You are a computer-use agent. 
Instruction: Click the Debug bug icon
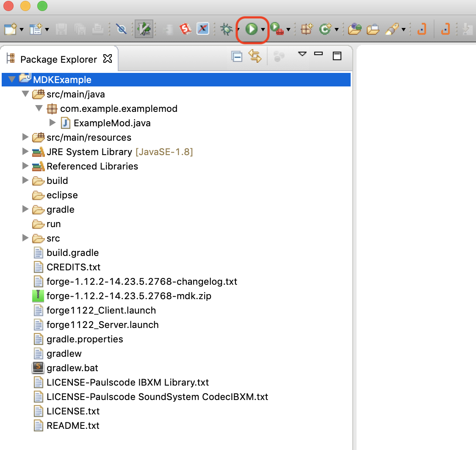(227, 30)
